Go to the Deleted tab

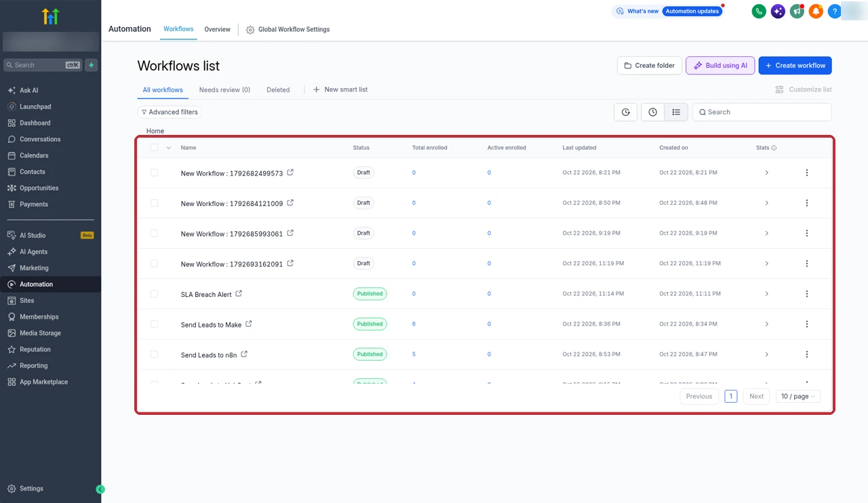278,89
